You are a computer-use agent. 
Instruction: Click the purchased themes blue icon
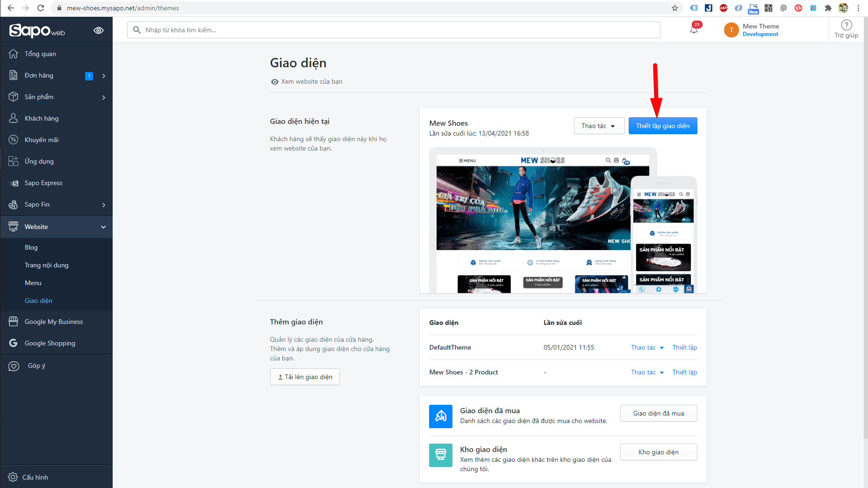click(441, 416)
